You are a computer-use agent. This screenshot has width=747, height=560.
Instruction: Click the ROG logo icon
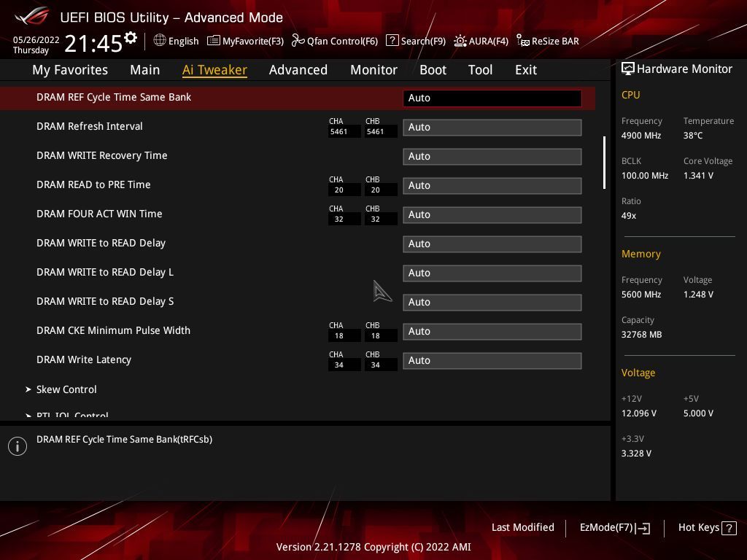tap(32, 17)
